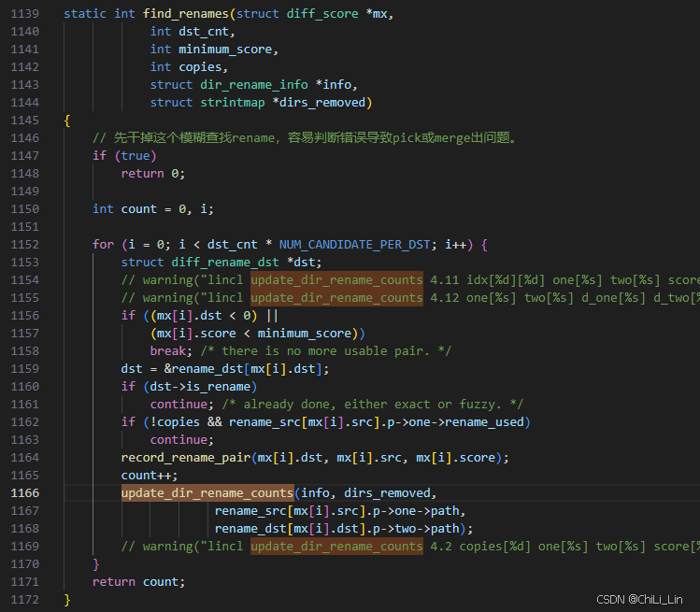The width and height of the screenshot is (700, 612).
Task: Click 'true' in the if condition
Action: 136,156
